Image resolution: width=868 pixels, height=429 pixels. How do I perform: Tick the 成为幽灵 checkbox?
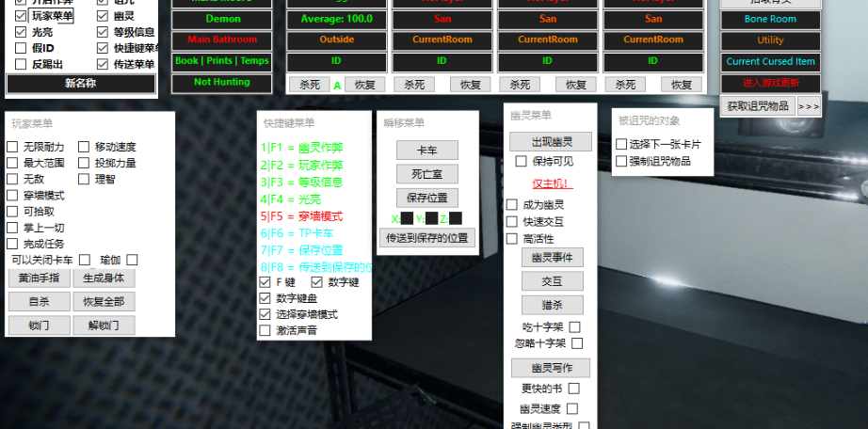point(512,205)
